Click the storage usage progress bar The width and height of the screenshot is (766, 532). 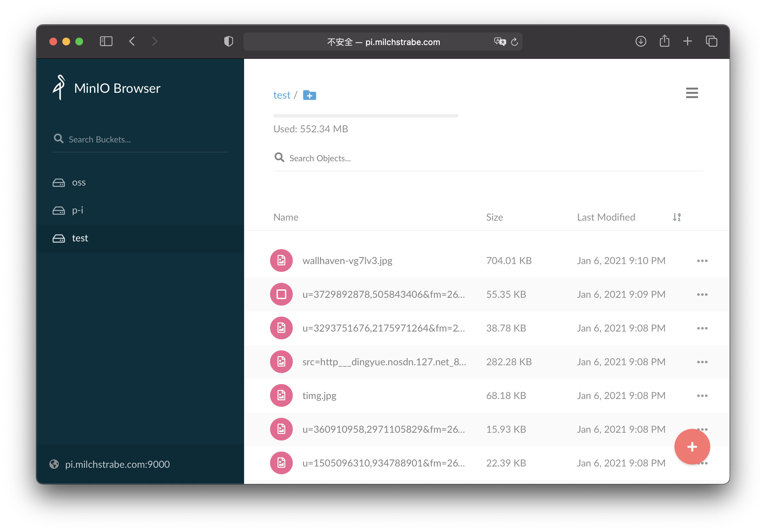coord(365,116)
